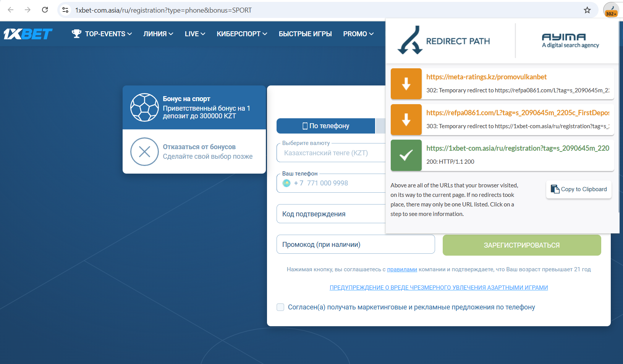Click the 302: Temporary redirect status text
The width and height of the screenshot is (623, 364).
pyautogui.click(x=518, y=90)
